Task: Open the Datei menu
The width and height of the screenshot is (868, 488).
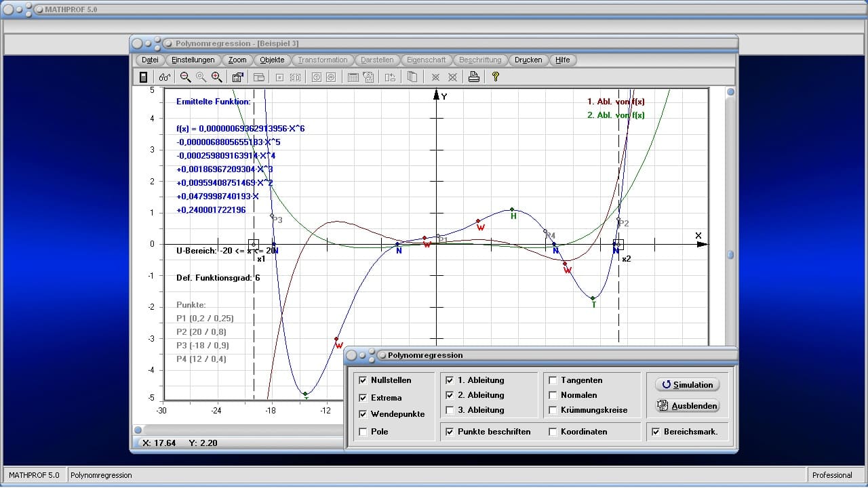Action: pyautogui.click(x=150, y=60)
